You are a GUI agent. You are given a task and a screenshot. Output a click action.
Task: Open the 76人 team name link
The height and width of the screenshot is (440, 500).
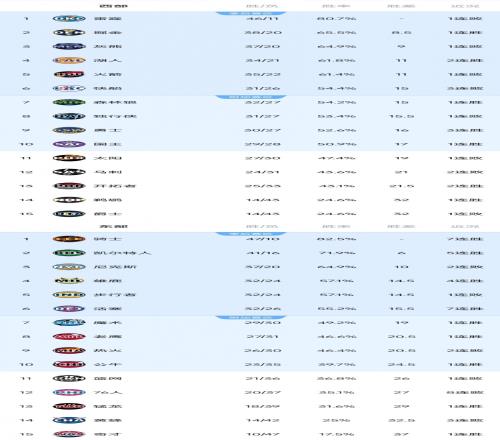pyautogui.click(x=108, y=392)
